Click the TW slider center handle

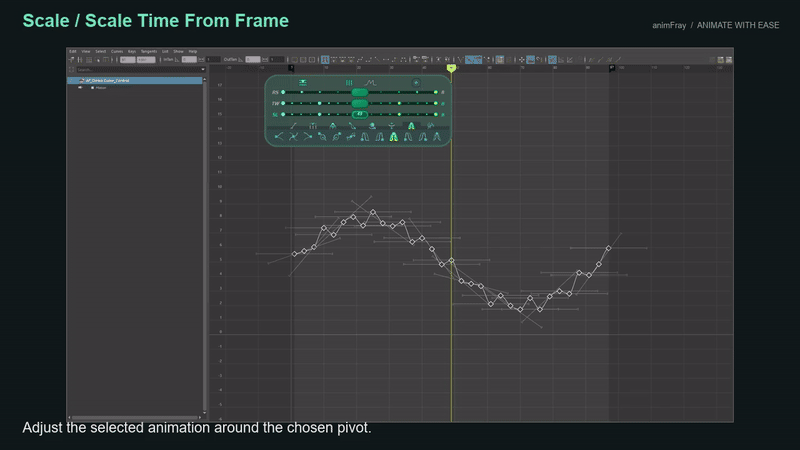360,104
